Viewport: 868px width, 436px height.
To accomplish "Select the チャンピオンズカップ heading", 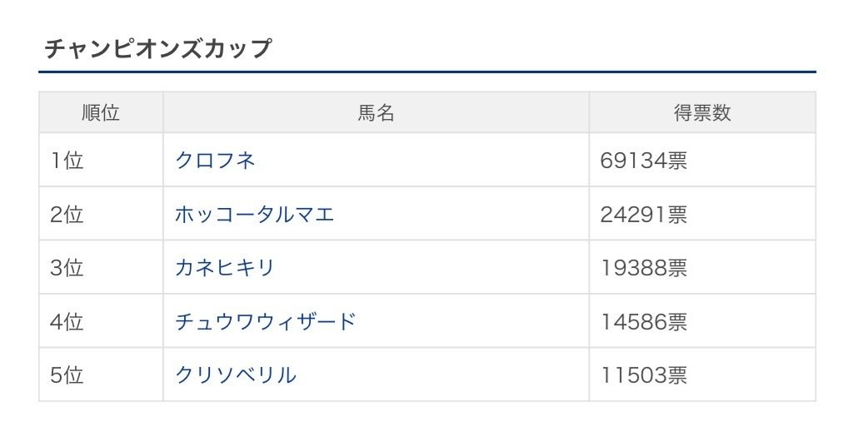I will (157, 48).
